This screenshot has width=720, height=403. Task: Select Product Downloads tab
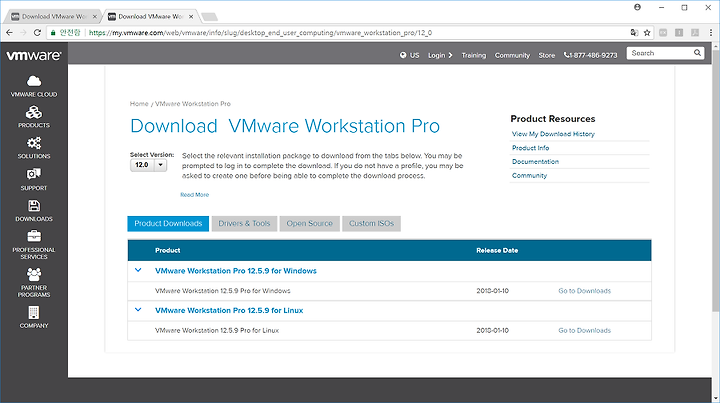coord(168,224)
